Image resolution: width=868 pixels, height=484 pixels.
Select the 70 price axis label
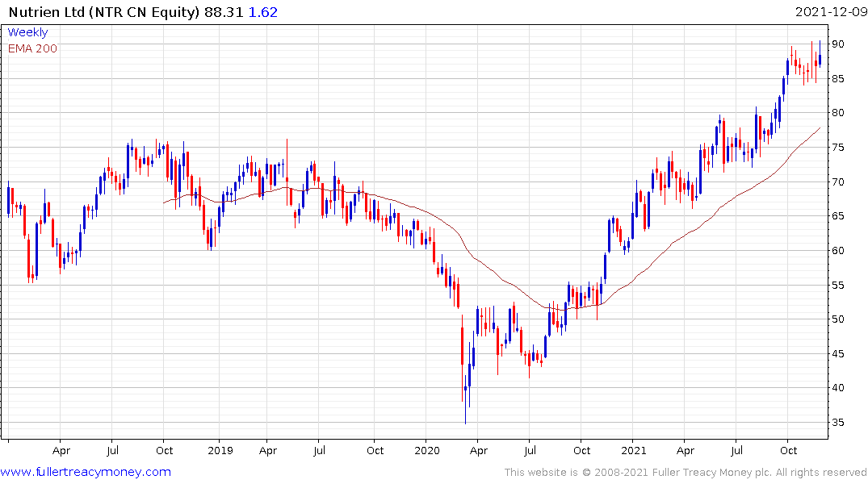click(x=837, y=182)
